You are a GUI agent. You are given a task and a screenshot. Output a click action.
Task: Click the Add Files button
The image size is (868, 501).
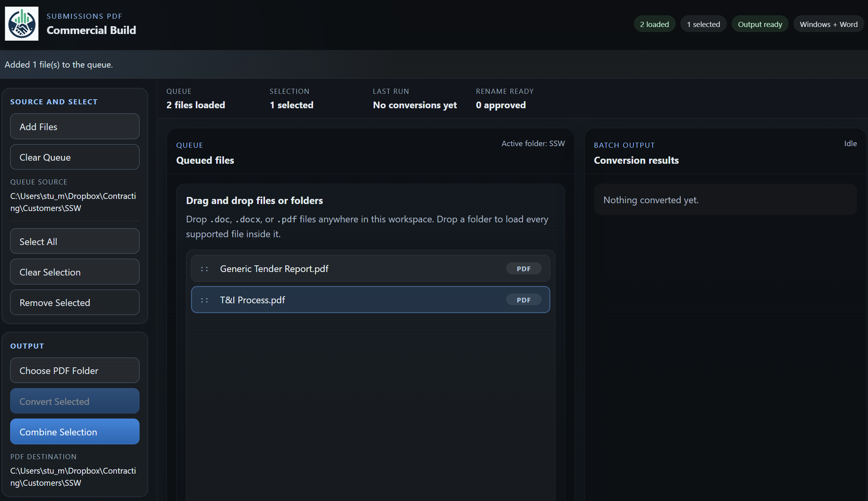pos(75,126)
